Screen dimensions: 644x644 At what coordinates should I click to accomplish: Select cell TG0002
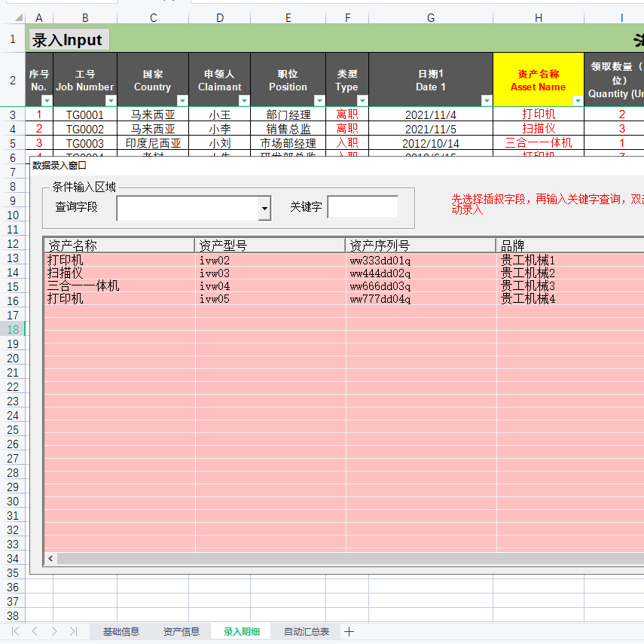point(85,129)
